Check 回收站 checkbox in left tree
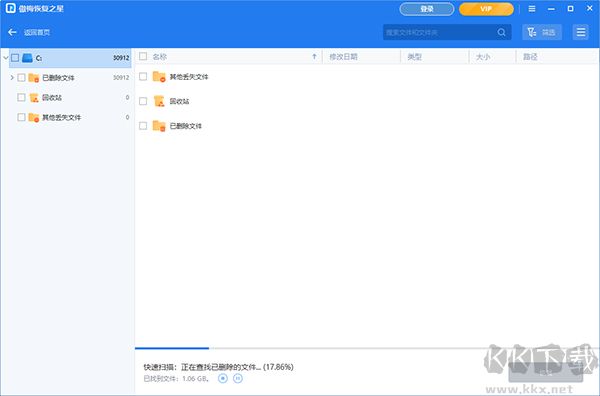The height and width of the screenshot is (396, 600). 21,98
